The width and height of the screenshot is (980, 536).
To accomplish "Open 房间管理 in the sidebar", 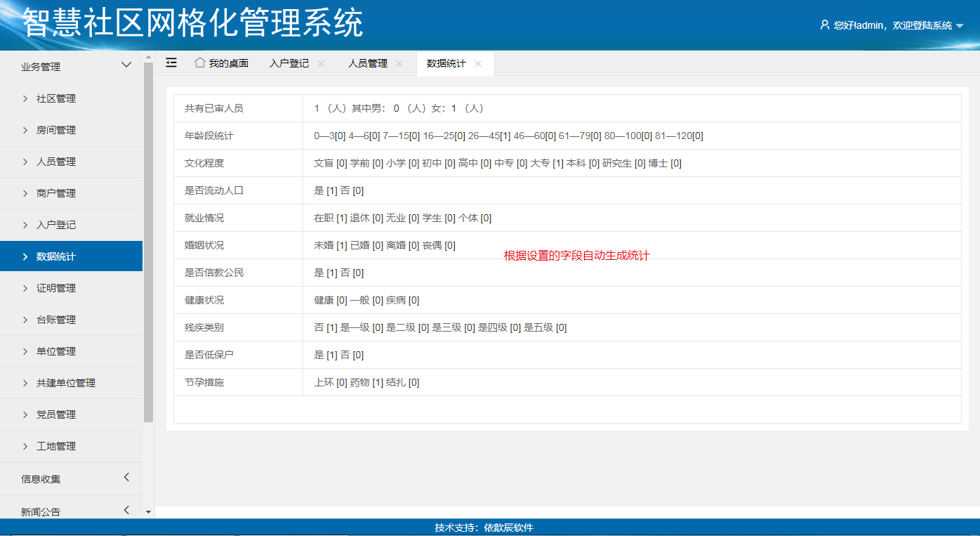I will [56, 130].
